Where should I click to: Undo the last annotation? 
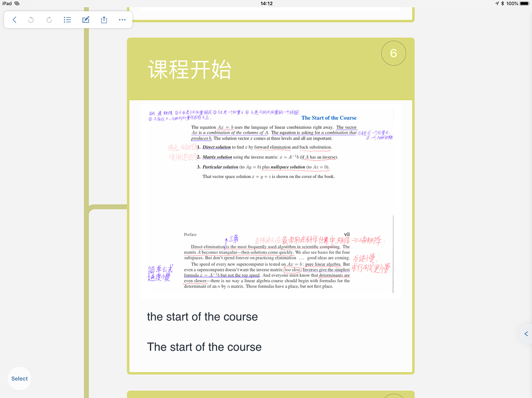tap(31, 20)
